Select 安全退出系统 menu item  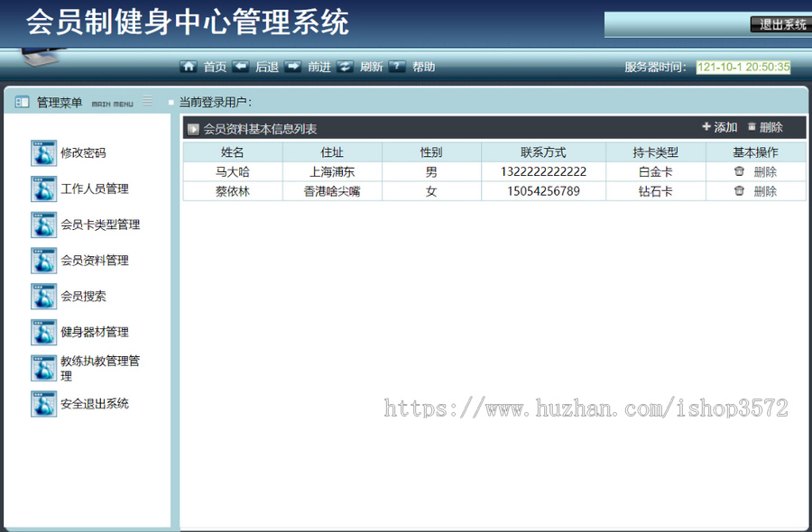pos(95,404)
